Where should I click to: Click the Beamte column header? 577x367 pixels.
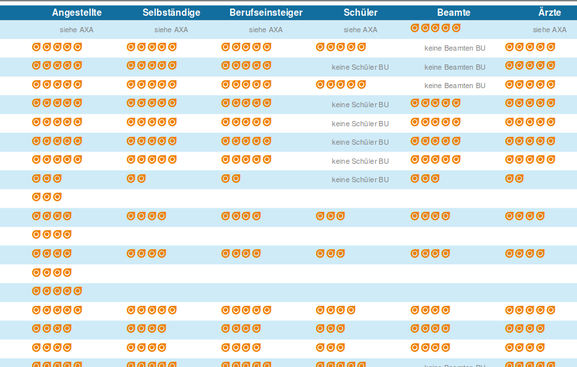coord(454,13)
